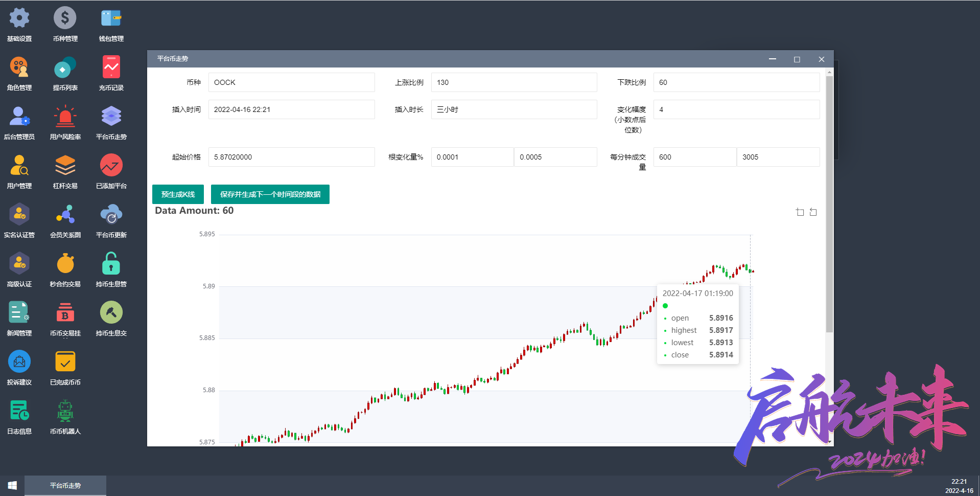
Task: Open 已完成币币 checkmark icon
Action: pyautogui.click(x=65, y=362)
